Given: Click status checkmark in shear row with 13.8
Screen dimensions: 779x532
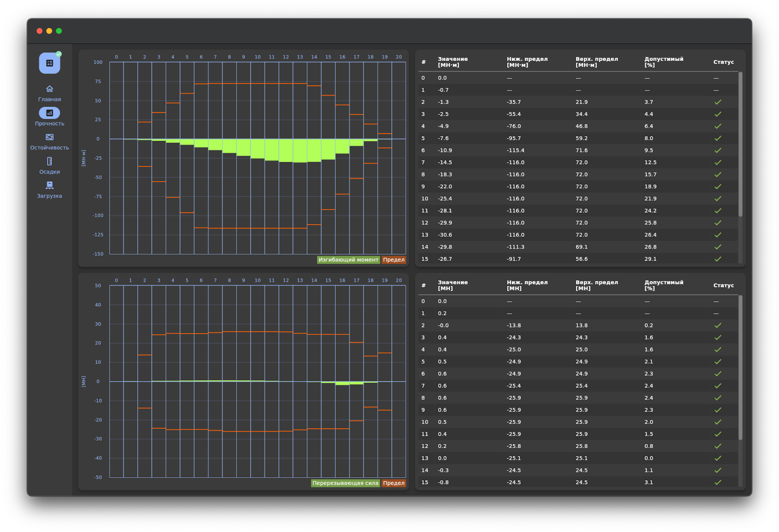Looking at the screenshot, I should pos(718,325).
